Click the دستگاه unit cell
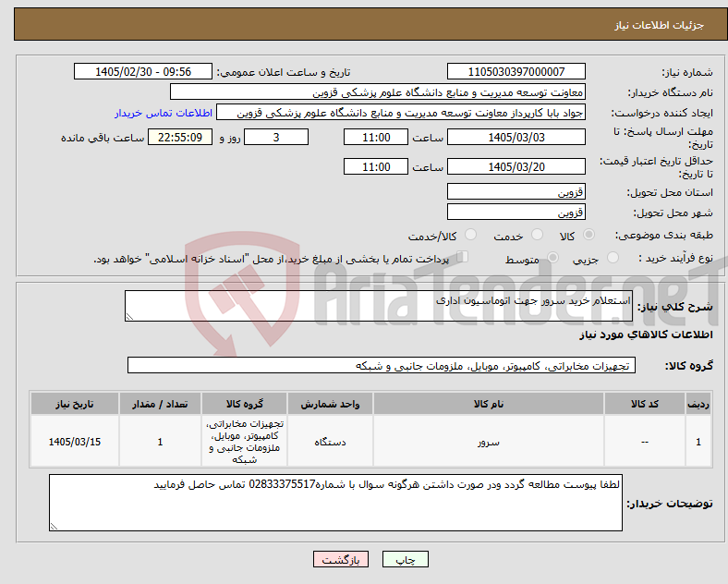This screenshot has width=728, height=584. pyautogui.click(x=330, y=442)
